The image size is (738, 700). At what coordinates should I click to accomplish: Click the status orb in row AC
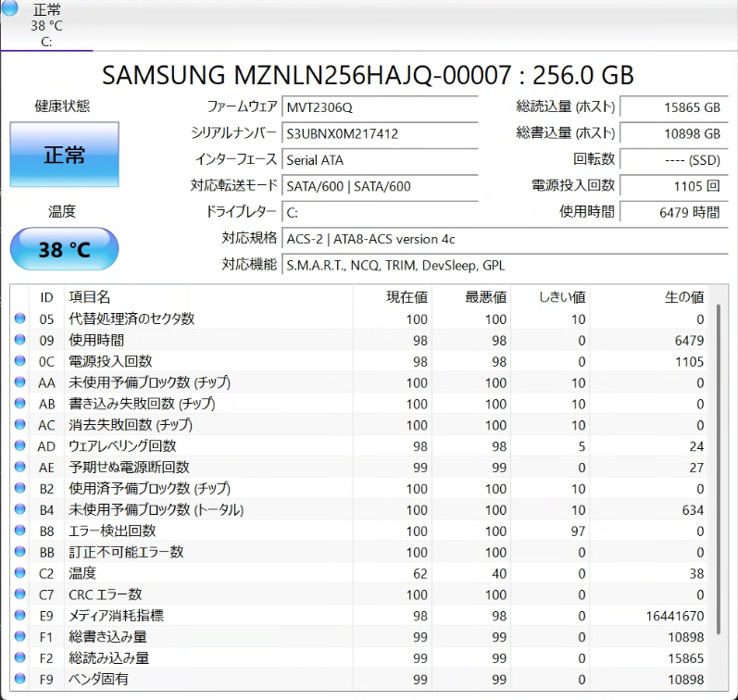click(19, 424)
